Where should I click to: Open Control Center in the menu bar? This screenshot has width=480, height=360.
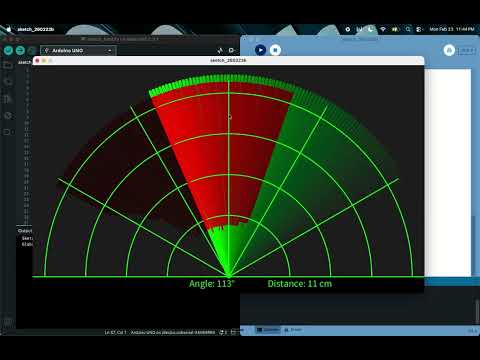[419, 29]
